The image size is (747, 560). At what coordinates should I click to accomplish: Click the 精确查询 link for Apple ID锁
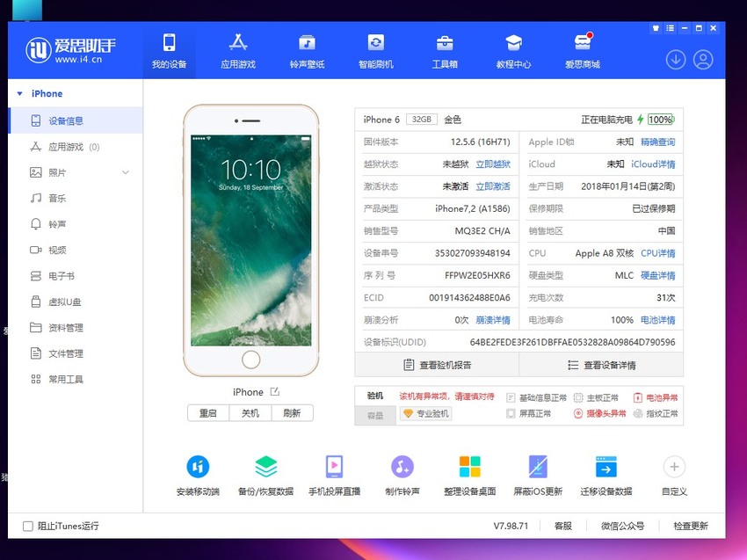pyautogui.click(x=657, y=142)
